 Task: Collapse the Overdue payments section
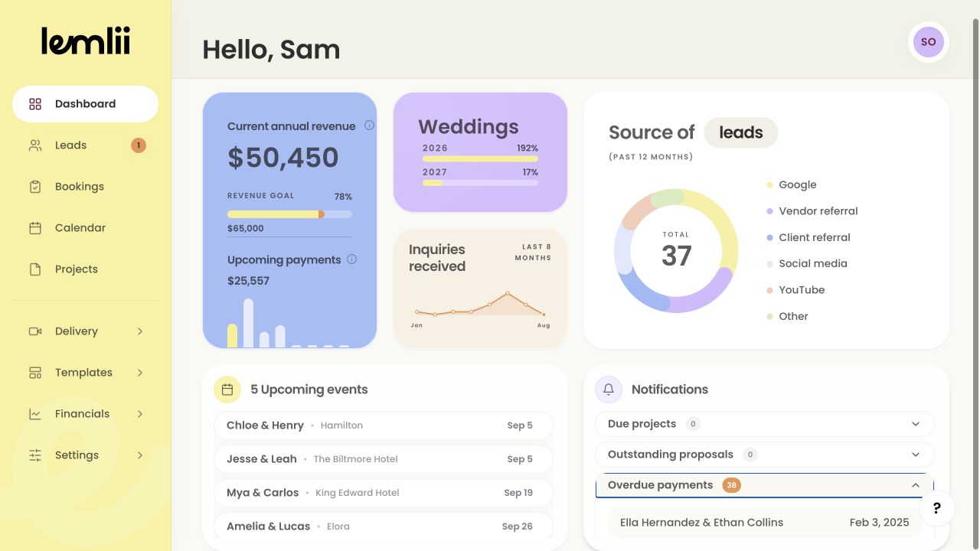(x=765, y=485)
